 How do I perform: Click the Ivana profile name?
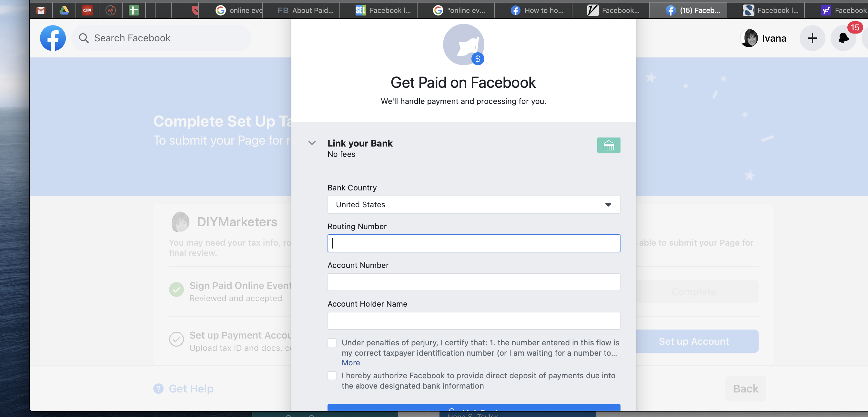(774, 38)
